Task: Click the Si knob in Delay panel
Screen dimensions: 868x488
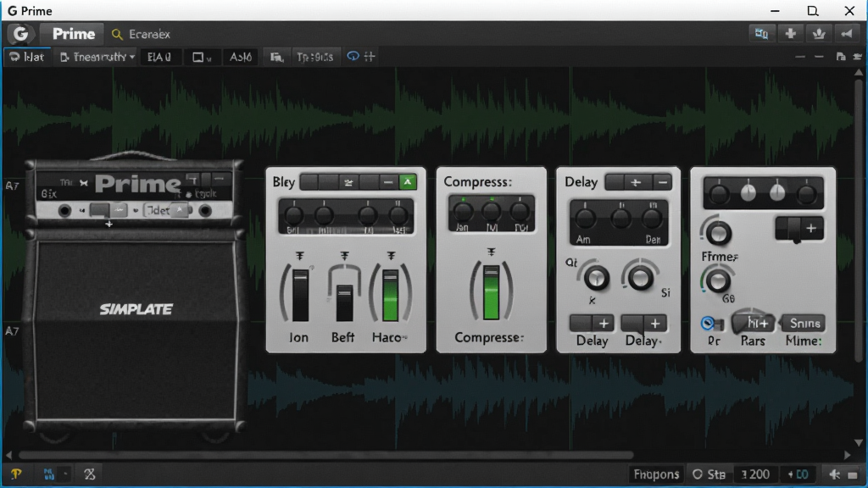Action: click(x=640, y=278)
